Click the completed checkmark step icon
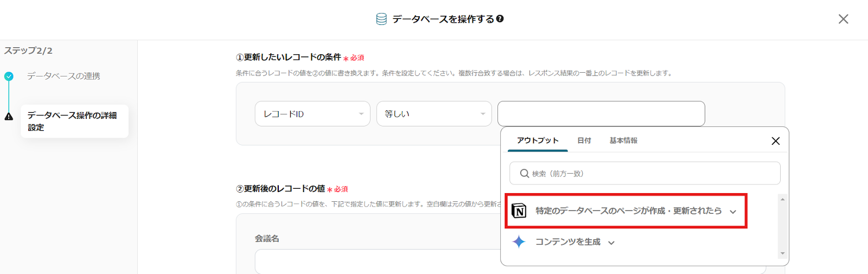 point(9,77)
